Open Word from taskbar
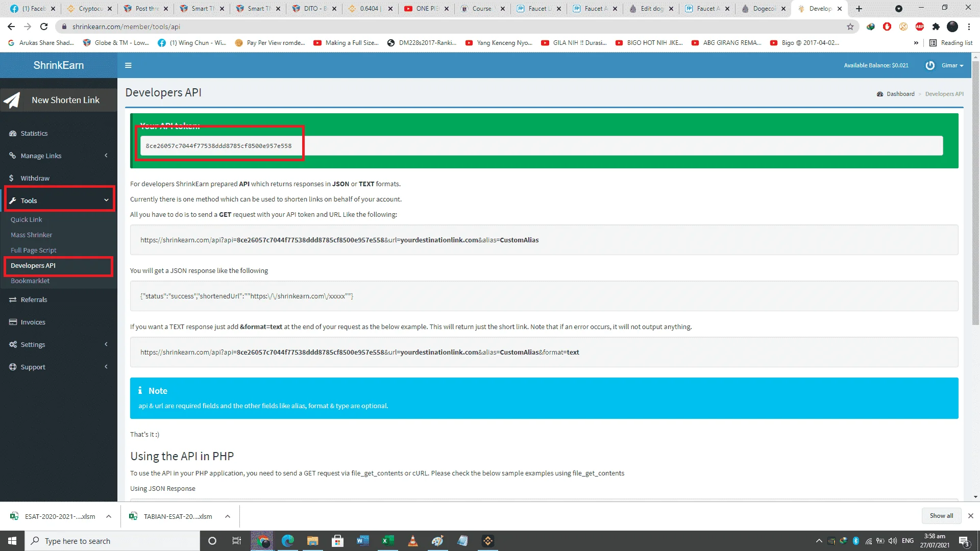Viewport: 980px width, 551px height. click(x=362, y=541)
